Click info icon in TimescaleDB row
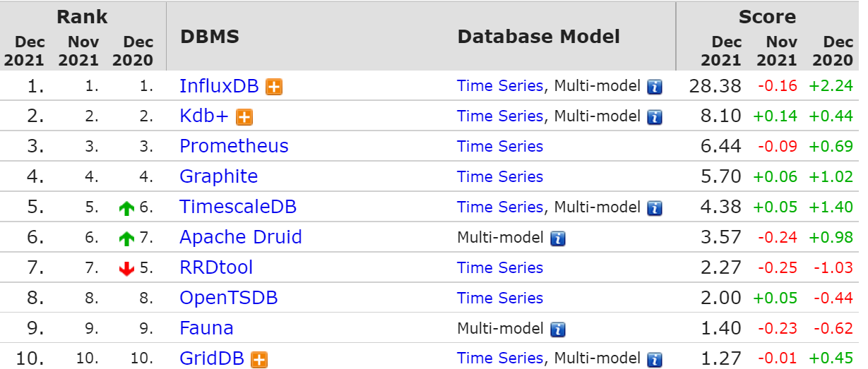Screen dimensions: 868x369 (655, 208)
